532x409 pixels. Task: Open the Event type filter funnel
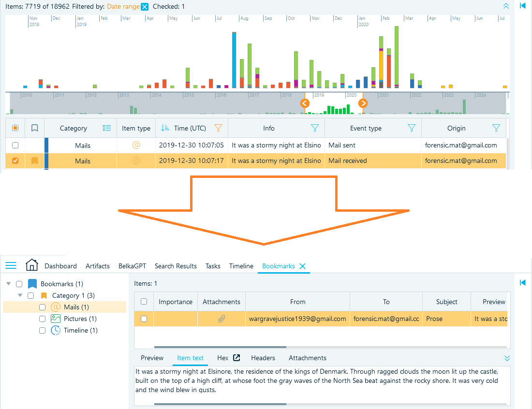(x=412, y=128)
